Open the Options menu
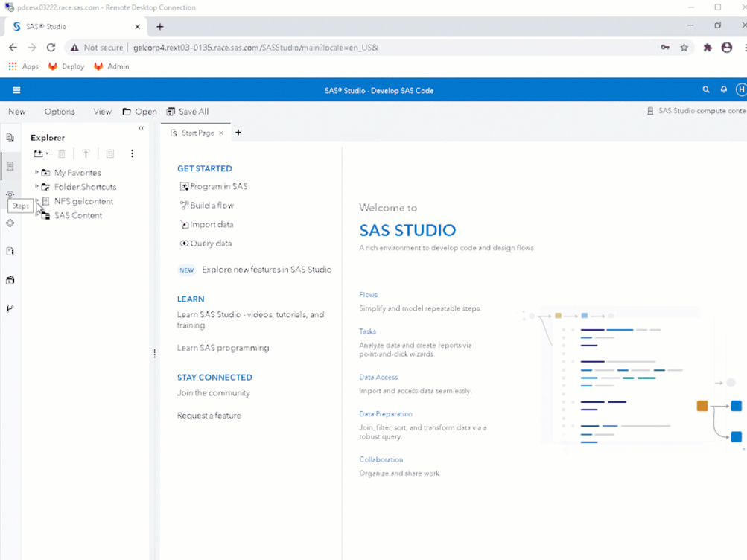Viewport: 747px width, 560px height. (x=60, y=112)
